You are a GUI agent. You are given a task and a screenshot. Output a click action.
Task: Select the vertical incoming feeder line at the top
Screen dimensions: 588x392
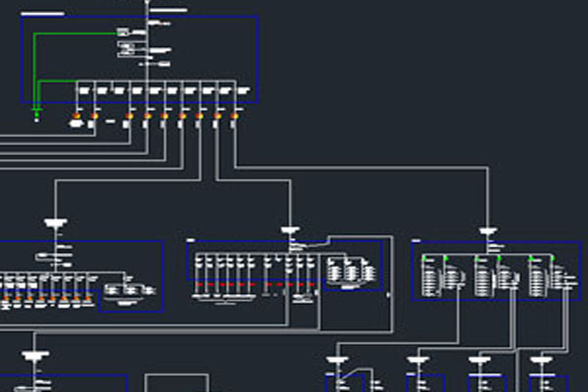point(147,8)
